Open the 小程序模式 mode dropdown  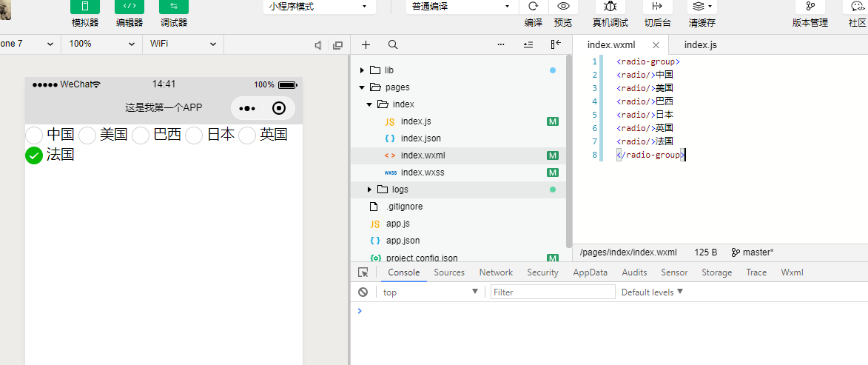(x=319, y=6)
